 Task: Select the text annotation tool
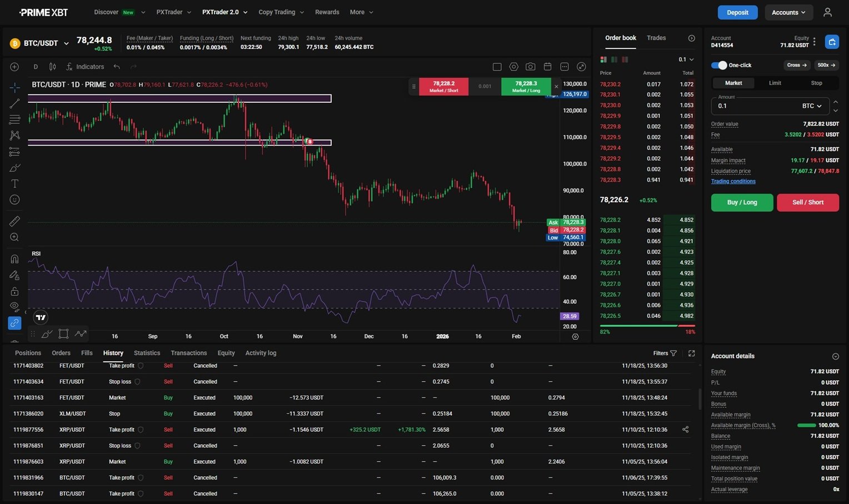pos(14,183)
